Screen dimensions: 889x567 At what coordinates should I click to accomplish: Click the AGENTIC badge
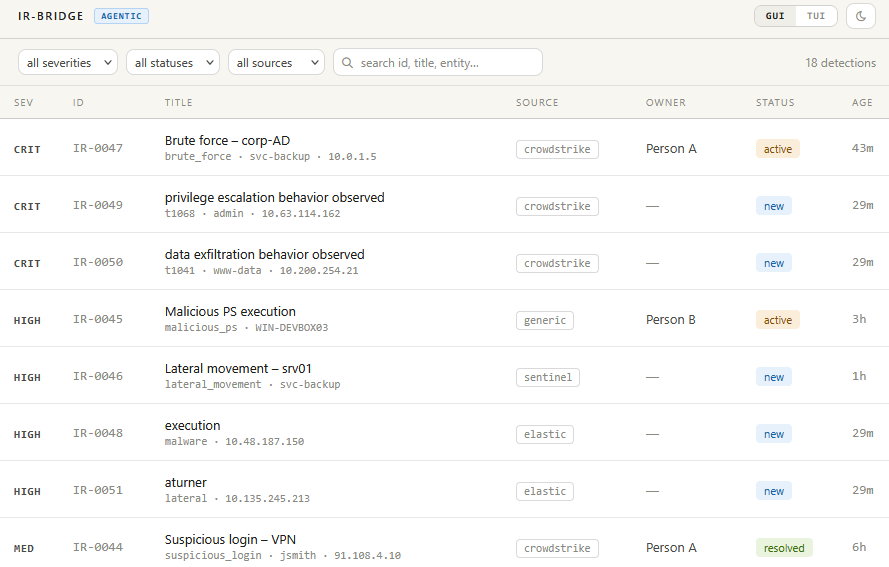tap(121, 16)
